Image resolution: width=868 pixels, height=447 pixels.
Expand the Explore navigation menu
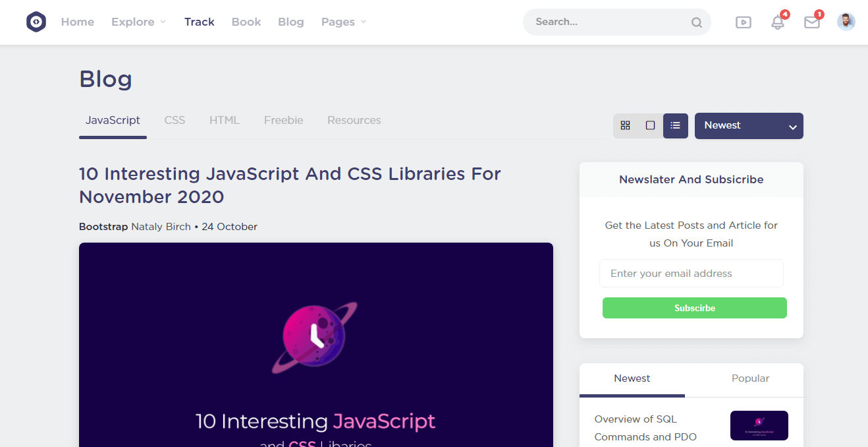point(138,22)
